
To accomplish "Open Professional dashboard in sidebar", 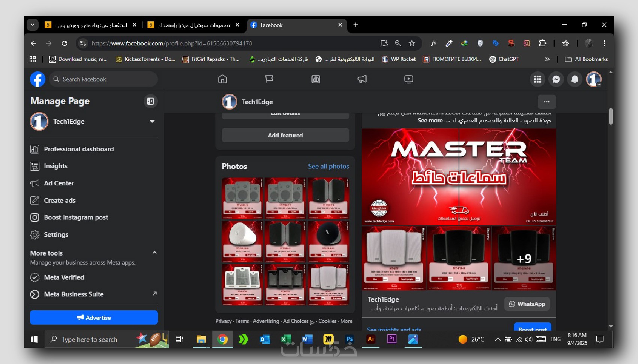I will (x=79, y=149).
